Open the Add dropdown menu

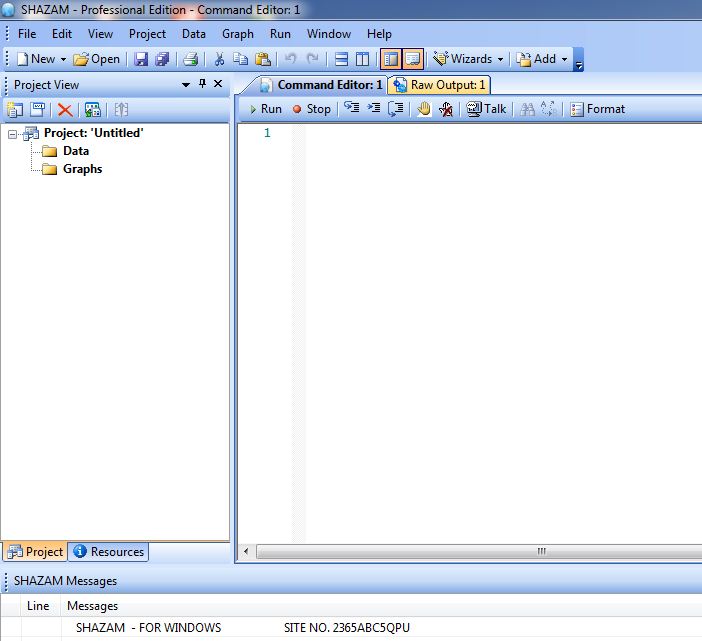(x=542, y=59)
